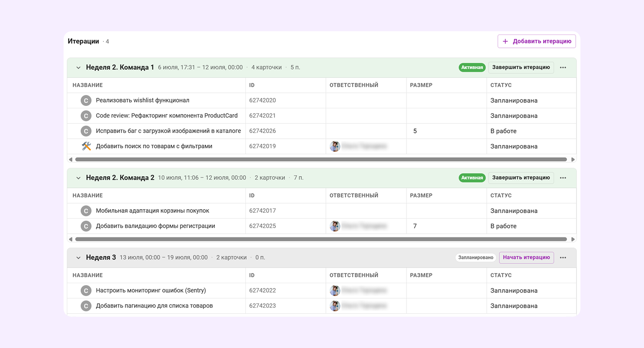The width and height of the screenshot is (644, 348).
Task: Open card Исправить баг с загрузкой изображений
Action: click(168, 131)
